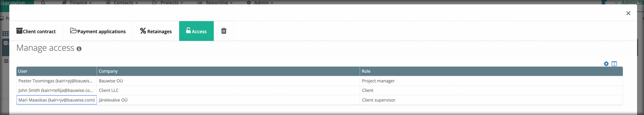
Task: Select Mari Maasikas user cell
Action: 57,100
